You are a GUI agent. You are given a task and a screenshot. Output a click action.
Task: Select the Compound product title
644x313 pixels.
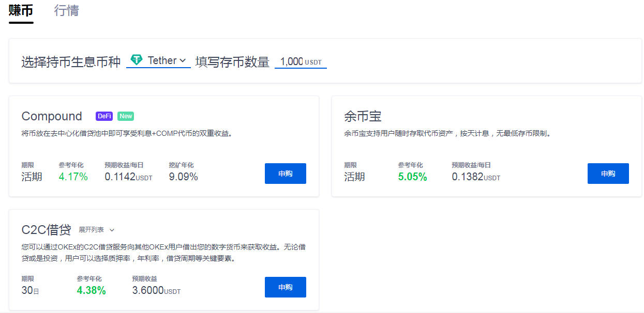pyautogui.click(x=52, y=116)
